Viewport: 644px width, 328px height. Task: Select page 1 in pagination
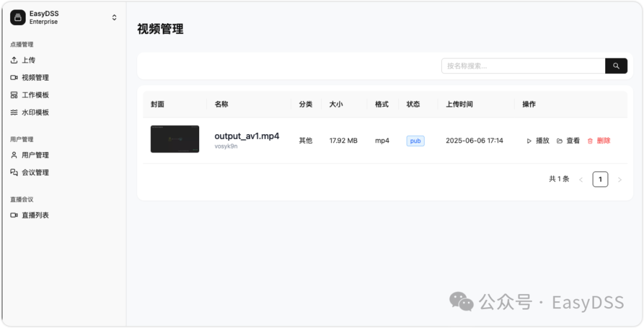pos(600,180)
